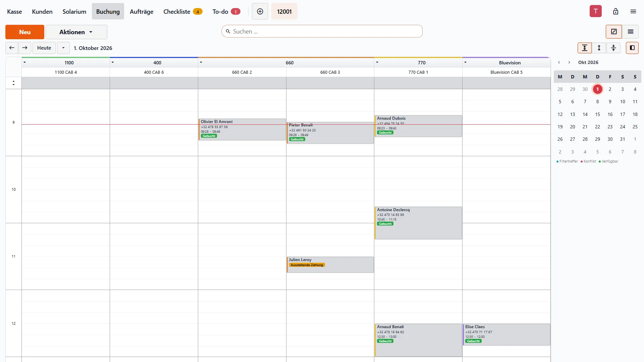Expand the 660 group column arrow
The height and width of the screenshot is (362, 644).
(201, 62)
